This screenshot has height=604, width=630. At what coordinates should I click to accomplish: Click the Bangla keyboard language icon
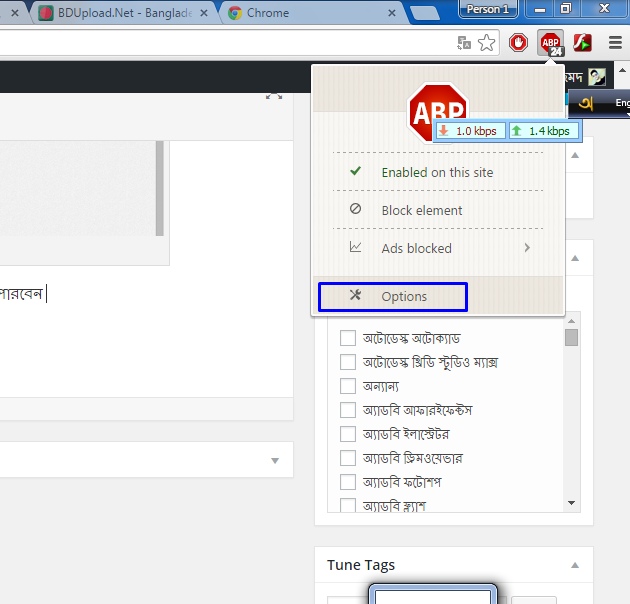click(x=585, y=104)
